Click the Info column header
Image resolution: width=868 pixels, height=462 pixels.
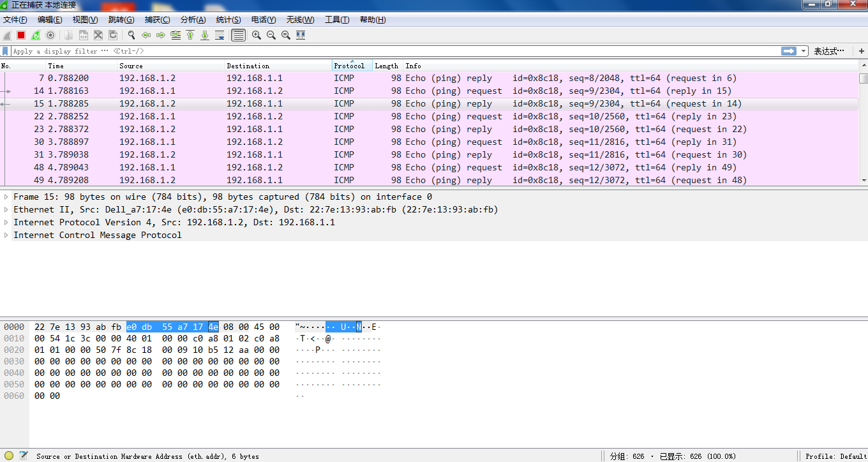pos(631,66)
